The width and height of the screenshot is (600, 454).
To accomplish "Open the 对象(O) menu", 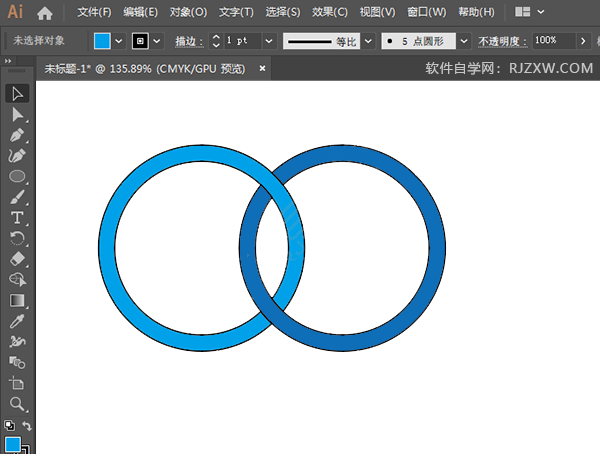I will coord(188,12).
